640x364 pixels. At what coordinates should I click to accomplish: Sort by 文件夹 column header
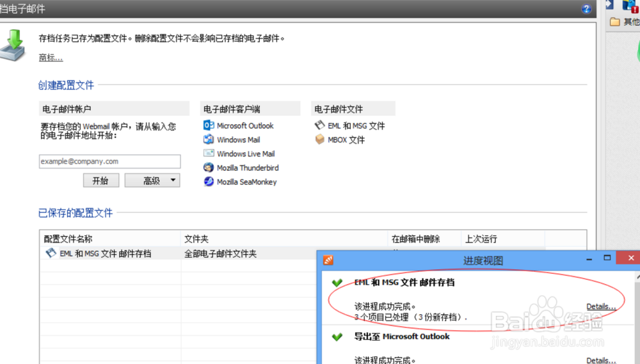click(284, 239)
